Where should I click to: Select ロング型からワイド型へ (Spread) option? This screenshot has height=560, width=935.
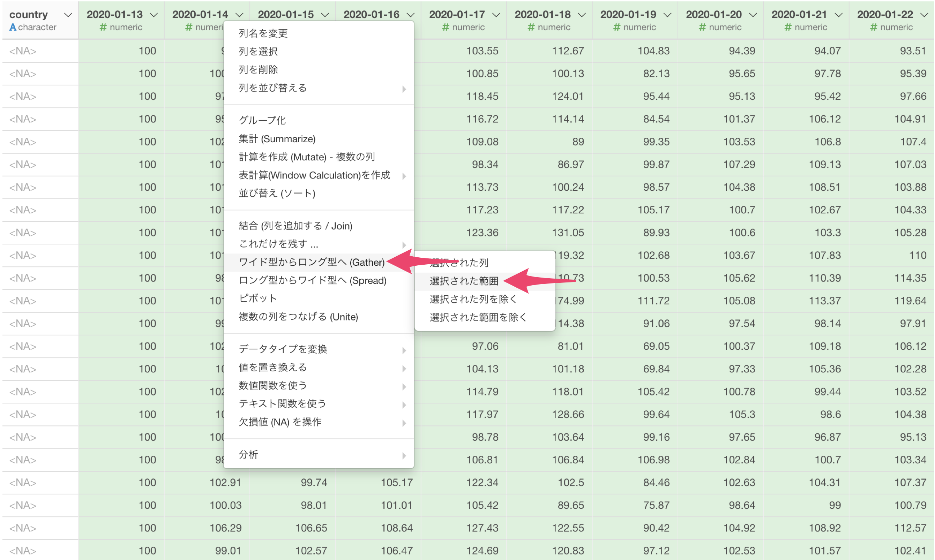pos(313,280)
